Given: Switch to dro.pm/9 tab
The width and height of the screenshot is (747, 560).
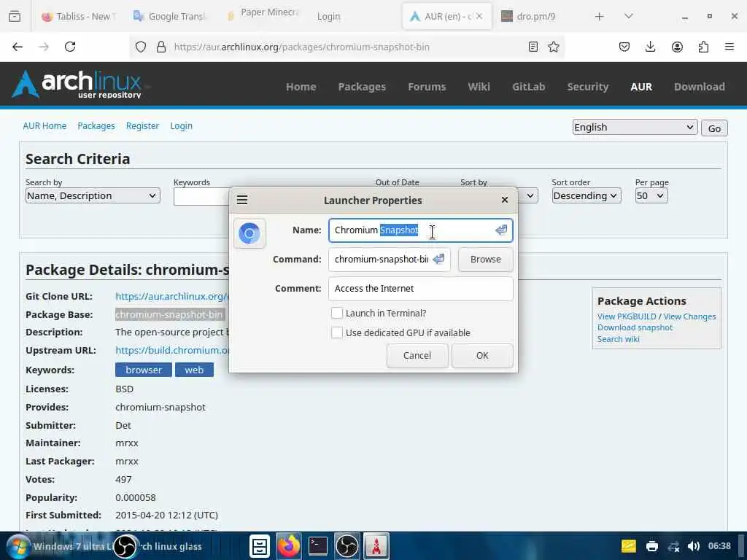Looking at the screenshot, I should click(x=536, y=16).
